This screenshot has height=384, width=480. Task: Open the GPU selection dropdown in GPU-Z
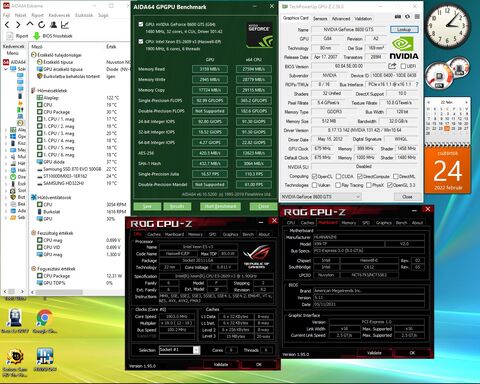coord(321,197)
